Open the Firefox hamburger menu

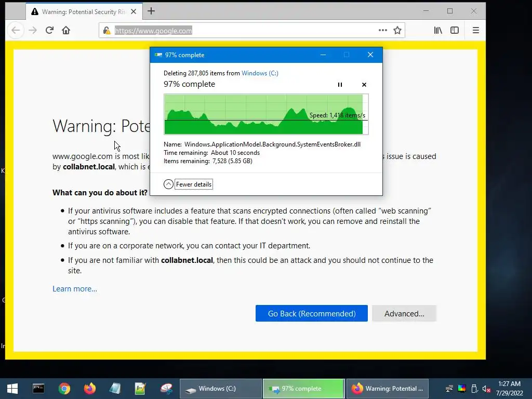476,30
